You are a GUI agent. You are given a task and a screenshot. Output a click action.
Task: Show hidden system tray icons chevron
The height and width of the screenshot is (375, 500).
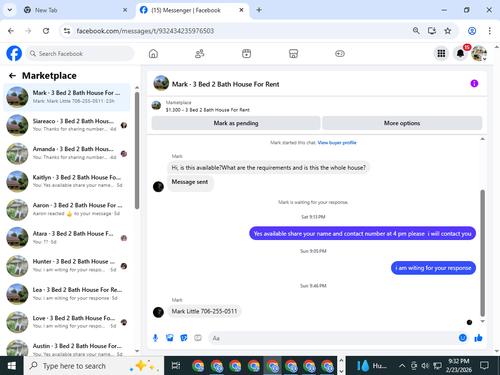(402, 366)
